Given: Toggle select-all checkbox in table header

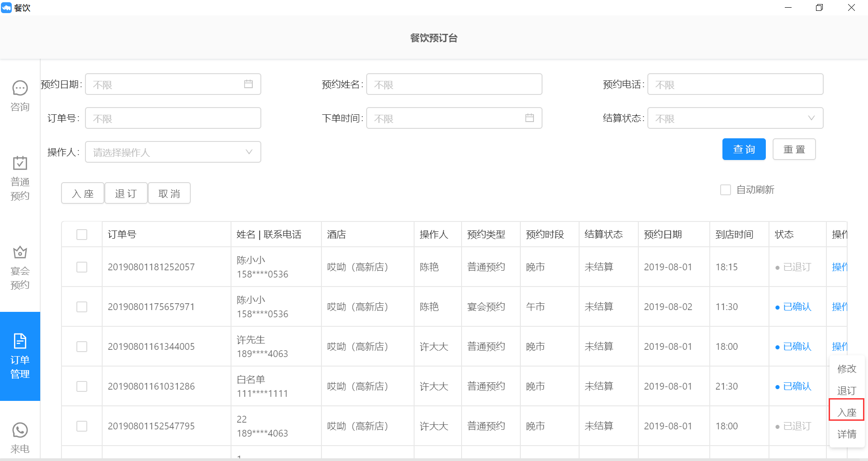Looking at the screenshot, I should pos(82,235).
